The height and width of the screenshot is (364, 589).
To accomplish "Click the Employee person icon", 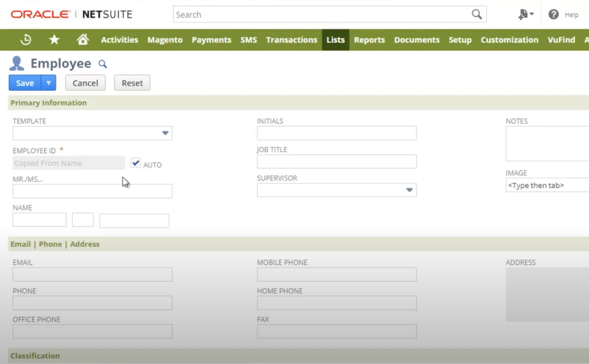I will 17,64.
